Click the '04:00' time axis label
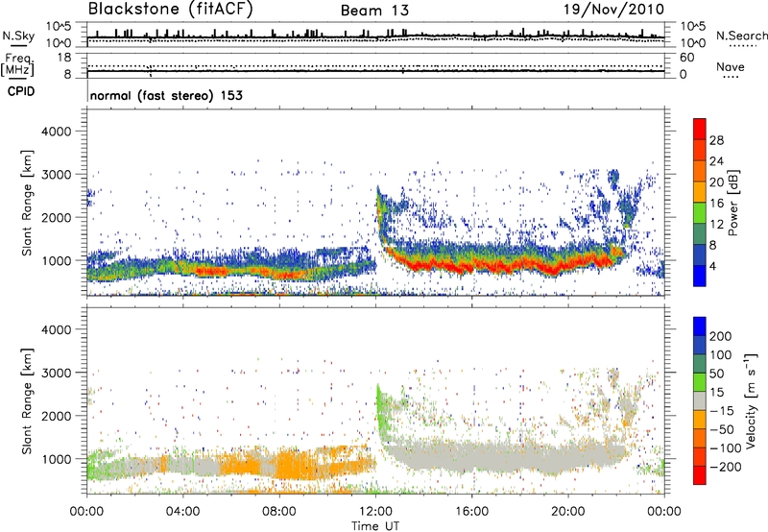This screenshot has width=768, height=532. click(182, 512)
